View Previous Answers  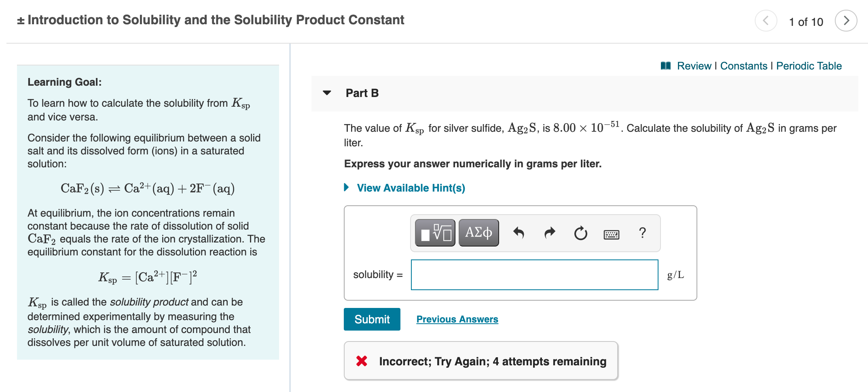coord(457,319)
